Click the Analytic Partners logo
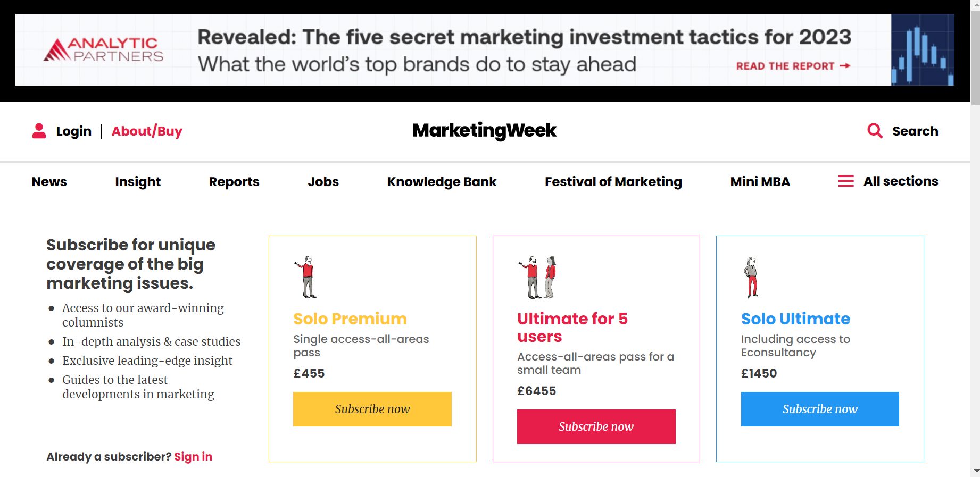 pos(104,49)
